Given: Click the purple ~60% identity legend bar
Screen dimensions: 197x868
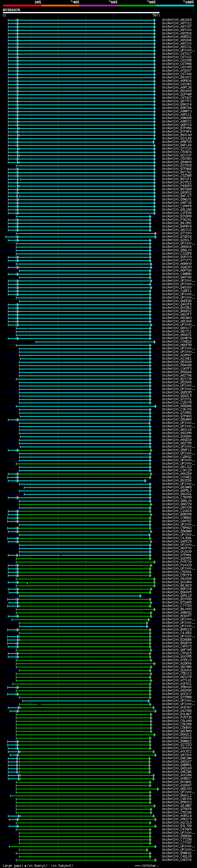Looking at the screenshot, I should (x=99, y=6).
